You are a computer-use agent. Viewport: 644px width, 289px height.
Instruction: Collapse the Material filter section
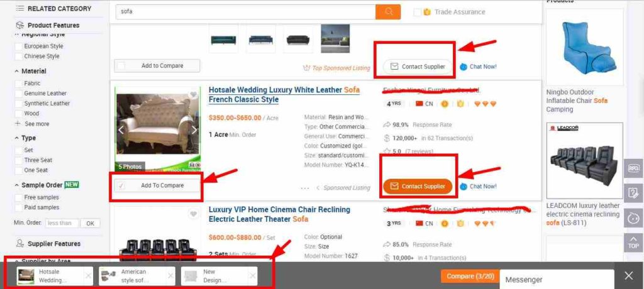(17, 71)
